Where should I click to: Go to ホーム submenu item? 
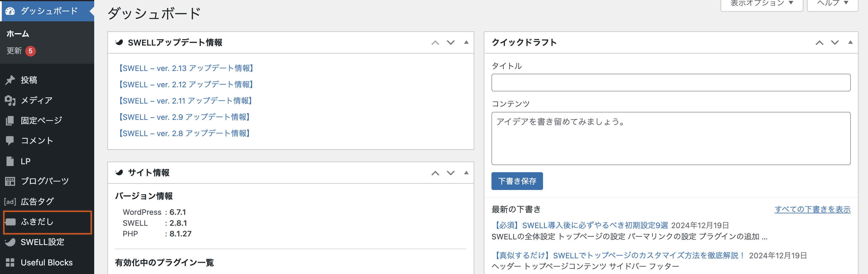pyautogui.click(x=18, y=34)
